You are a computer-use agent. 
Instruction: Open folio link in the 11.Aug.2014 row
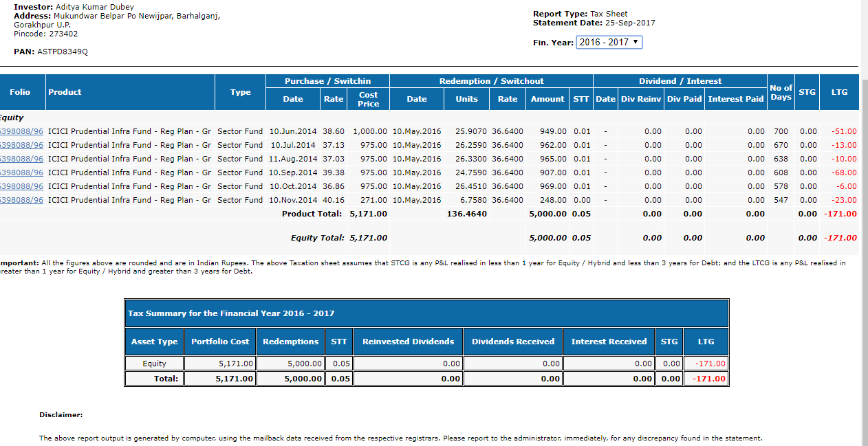pyautogui.click(x=21, y=159)
